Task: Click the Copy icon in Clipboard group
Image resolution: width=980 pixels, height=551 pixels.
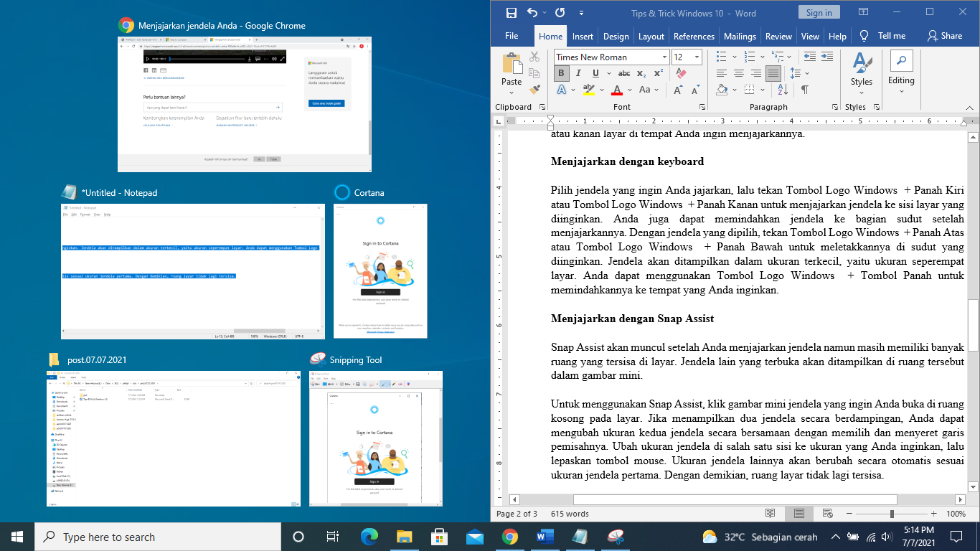Action: pos(534,73)
